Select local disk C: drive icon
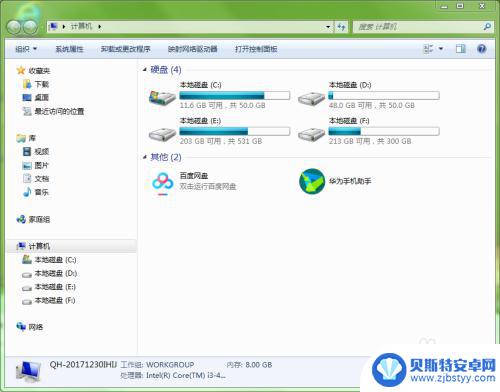Image resolution: width=500 pixels, height=392 pixels. (162, 98)
